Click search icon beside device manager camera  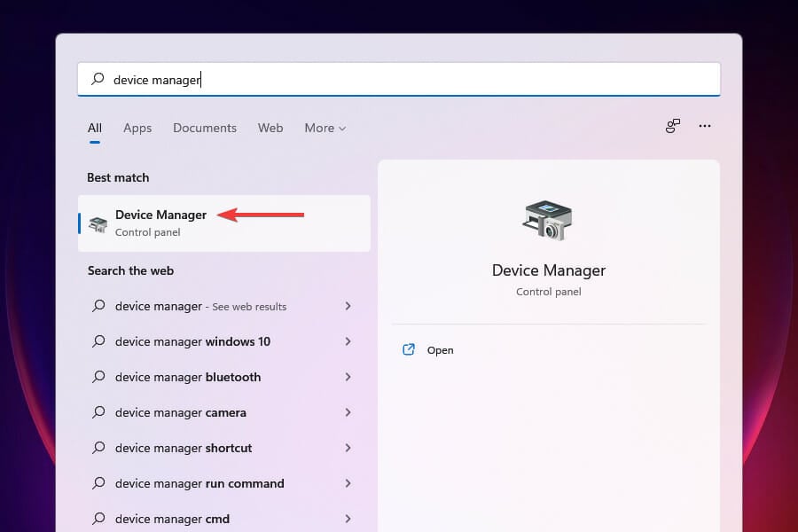98,412
